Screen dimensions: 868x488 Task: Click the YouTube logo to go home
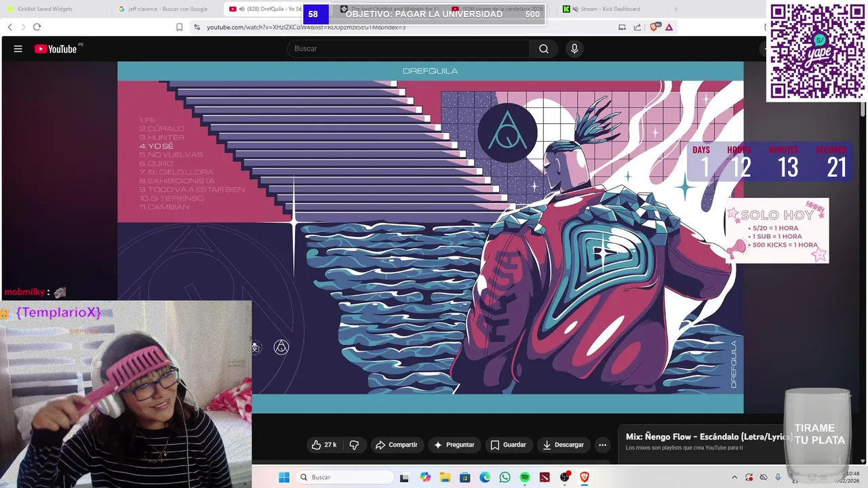pos(56,49)
